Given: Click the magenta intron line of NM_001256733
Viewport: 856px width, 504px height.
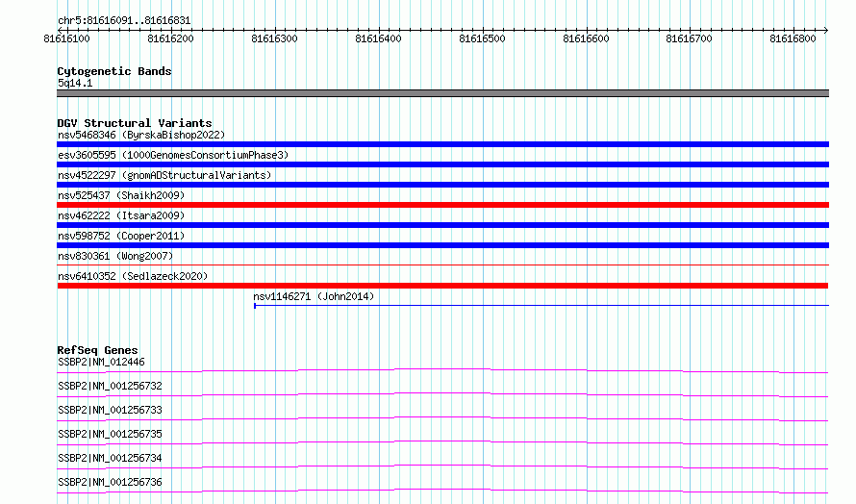Looking at the screenshot, I should click(x=442, y=419).
